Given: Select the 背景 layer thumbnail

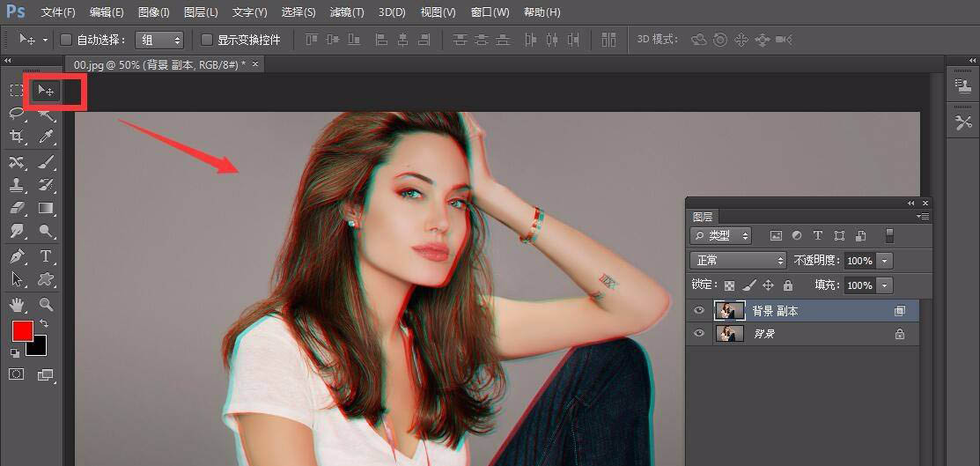Looking at the screenshot, I should click(730, 334).
